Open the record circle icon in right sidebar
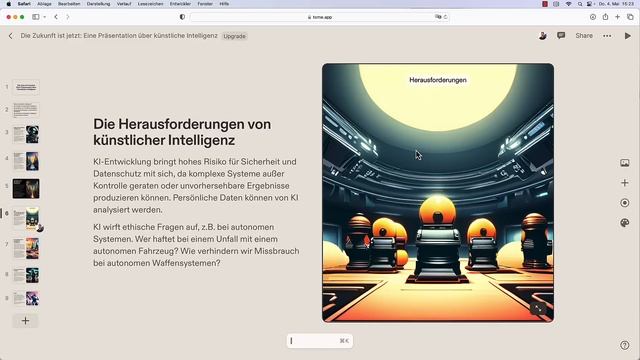Image resolution: width=640 pixels, height=360 pixels. click(x=624, y=203)
